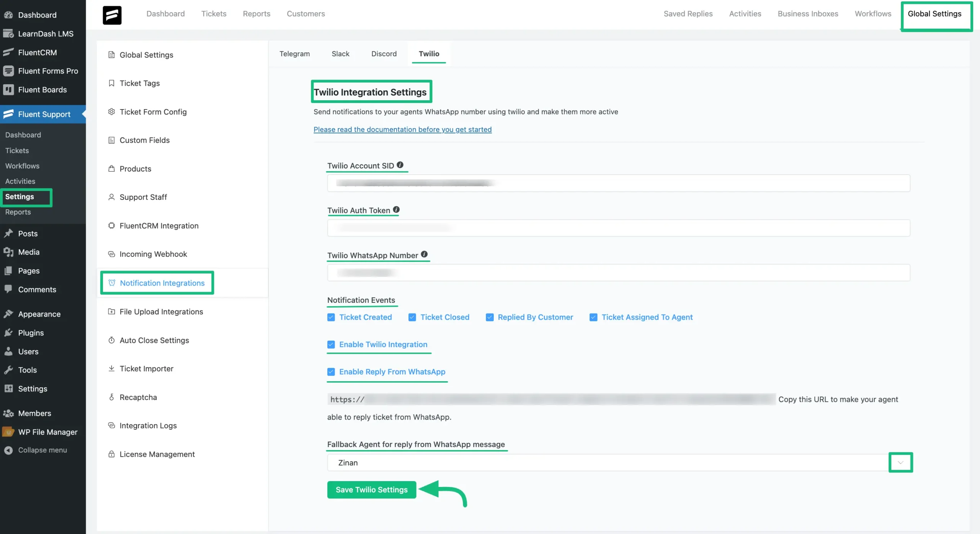Click Save Twilio Settings button
This screenshot has width=980, height=534.
click(x=371, y=490)
